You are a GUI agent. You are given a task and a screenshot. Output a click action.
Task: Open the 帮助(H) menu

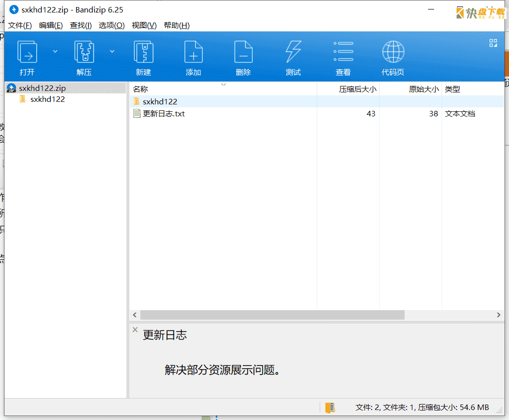[x=177, y=25]
